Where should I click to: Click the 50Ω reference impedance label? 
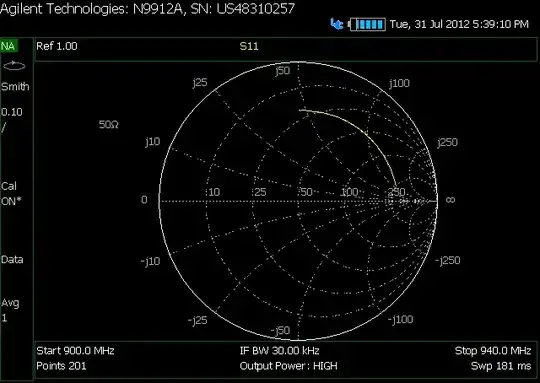(108, 124)
